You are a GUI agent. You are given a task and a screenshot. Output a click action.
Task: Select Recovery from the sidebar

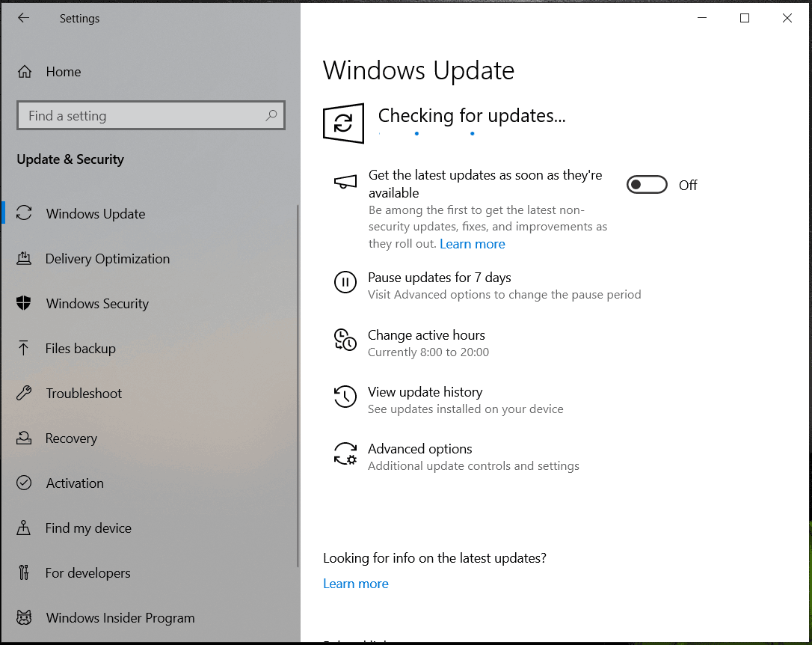point(71,438)
